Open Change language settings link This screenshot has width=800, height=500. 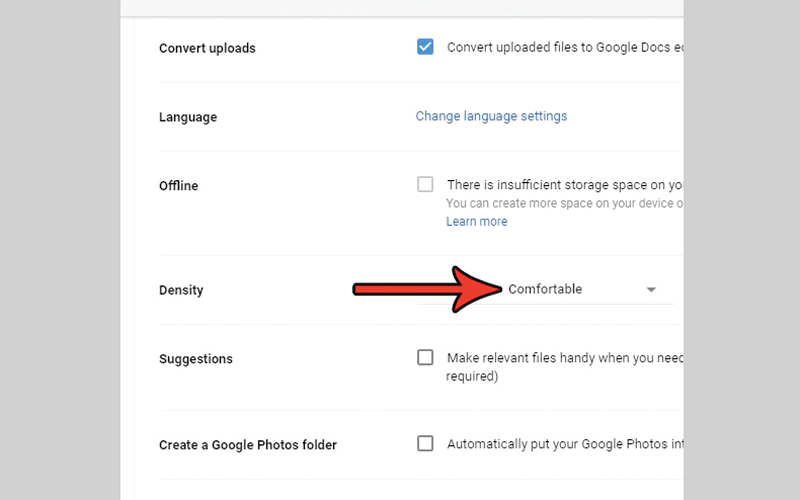491,116
